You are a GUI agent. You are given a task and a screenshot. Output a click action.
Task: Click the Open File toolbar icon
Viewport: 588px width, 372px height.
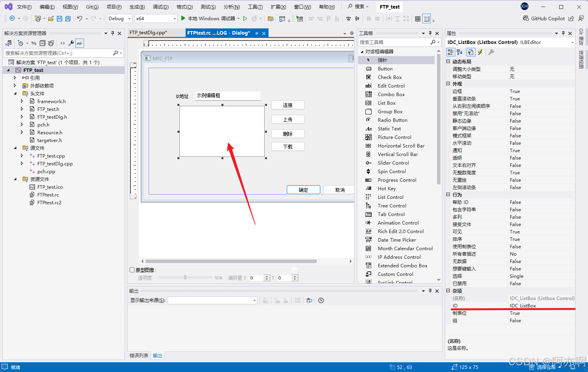coord(51,18)
